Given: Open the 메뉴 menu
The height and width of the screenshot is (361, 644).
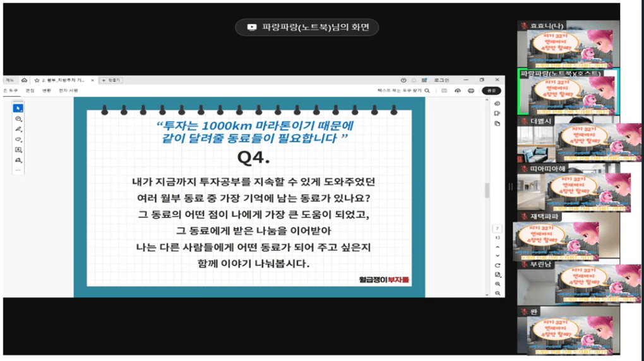Looking at the screenshot, I should 10,80.
